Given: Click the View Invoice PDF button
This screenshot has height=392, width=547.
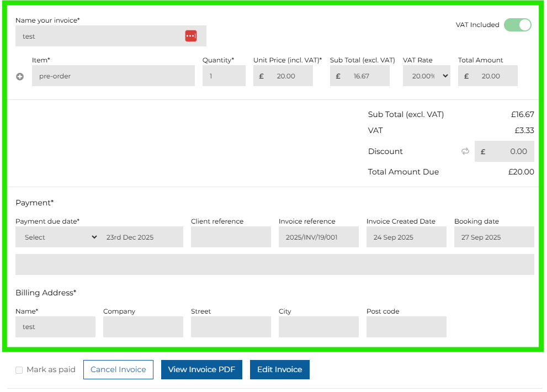Looking at the screenshot, I should pos(201,370).
